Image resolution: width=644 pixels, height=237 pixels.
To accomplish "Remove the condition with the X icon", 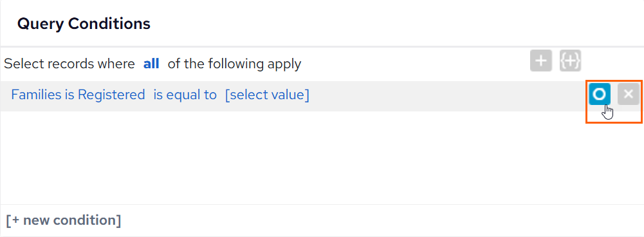I will (628, 94).
